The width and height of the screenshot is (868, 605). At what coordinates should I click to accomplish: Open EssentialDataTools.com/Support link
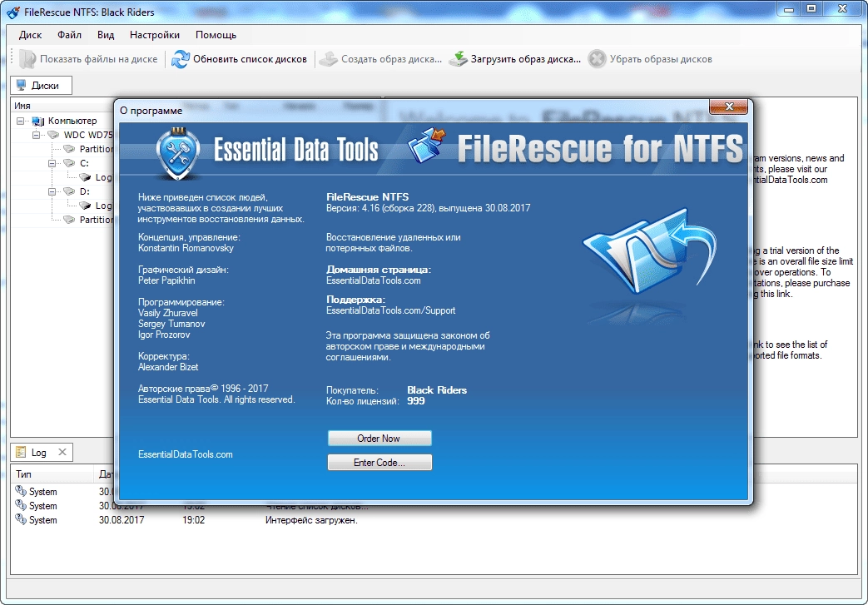coord(390,310)
